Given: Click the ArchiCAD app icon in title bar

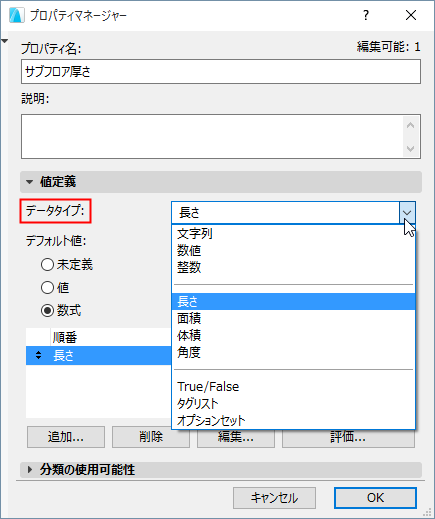Looking at the screenshot, I should 16,15.
